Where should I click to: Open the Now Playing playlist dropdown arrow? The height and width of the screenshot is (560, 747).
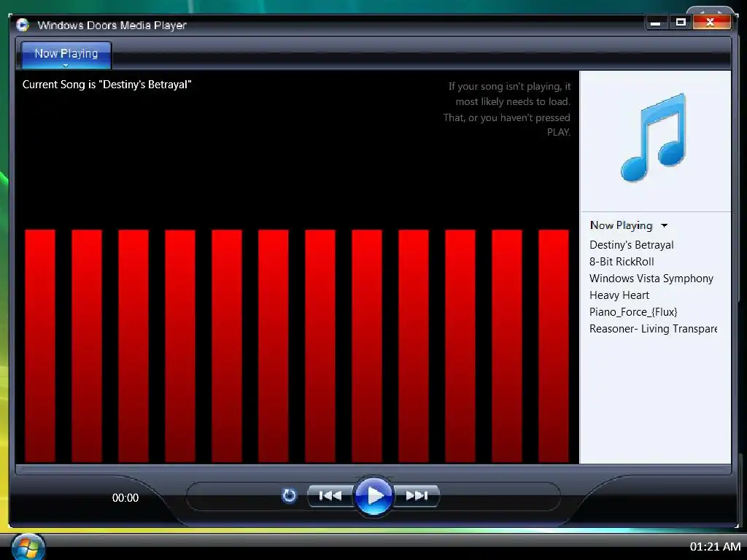664,226
